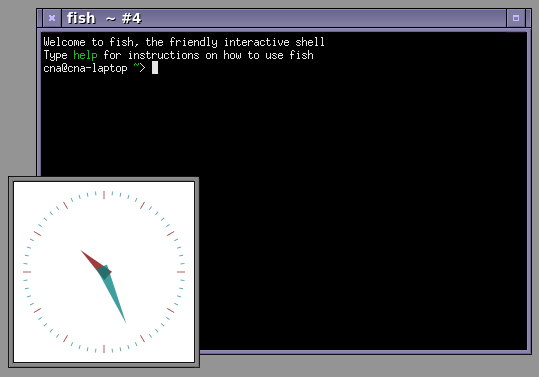This screenshot has width=539, height=377.
Task: Click the 12 o'clock tick mark
Action: [104, 195]
